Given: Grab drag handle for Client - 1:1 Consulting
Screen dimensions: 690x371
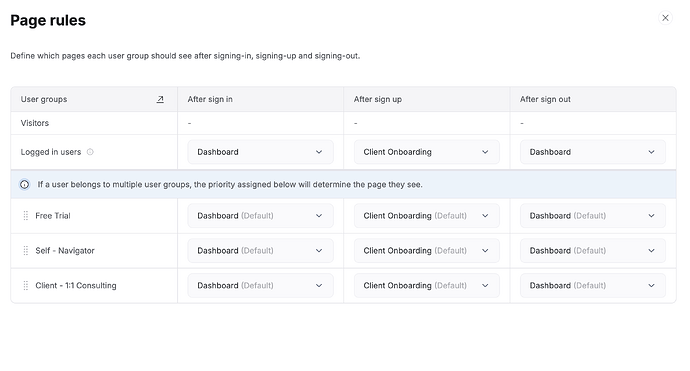Looking at the screenshot, I should 26,285.
